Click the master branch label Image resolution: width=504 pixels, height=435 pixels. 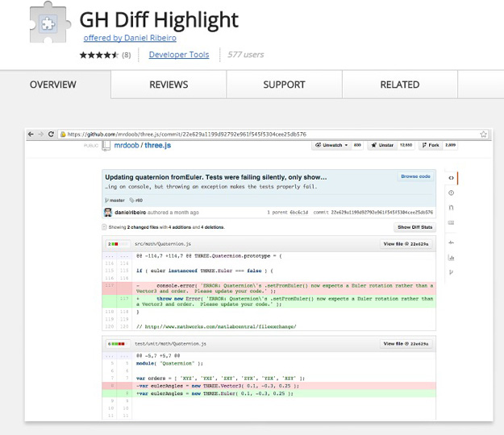coord(115,201)
